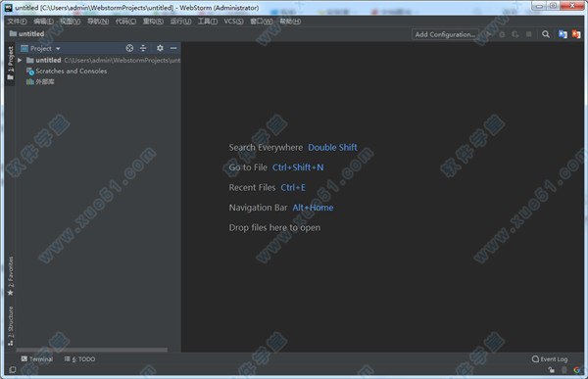The width and height of the screenshot is (588, 379).
Task: Open the Z: Structure side tab
Action: click(x=10, y=326)
